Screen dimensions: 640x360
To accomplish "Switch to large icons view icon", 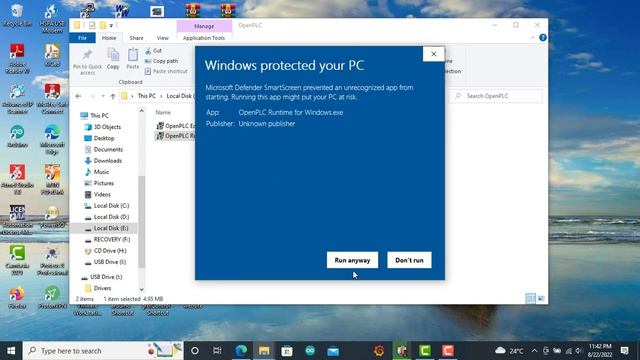I will [x=541, y=298].
